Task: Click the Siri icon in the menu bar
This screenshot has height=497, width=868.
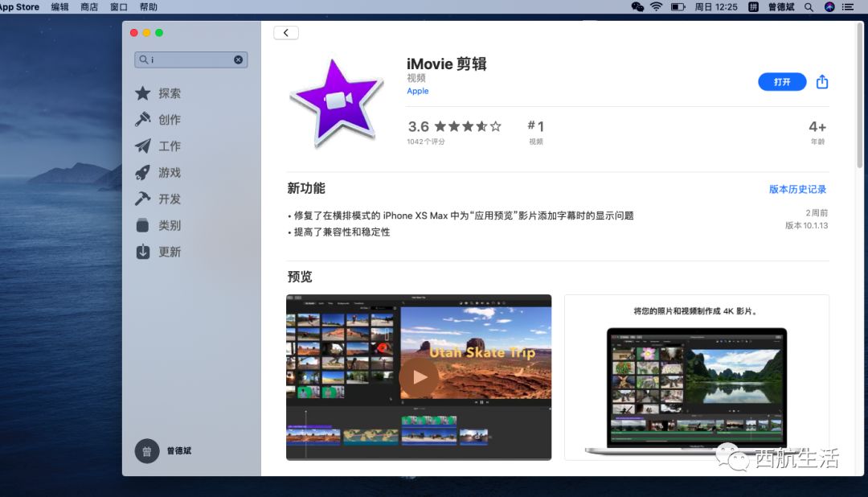Action: click(x=829, y=6)
